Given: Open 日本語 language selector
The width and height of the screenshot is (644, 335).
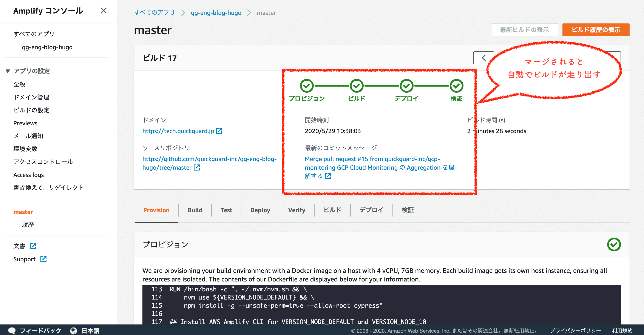Looking at the screenshot, I should [91, 330].
